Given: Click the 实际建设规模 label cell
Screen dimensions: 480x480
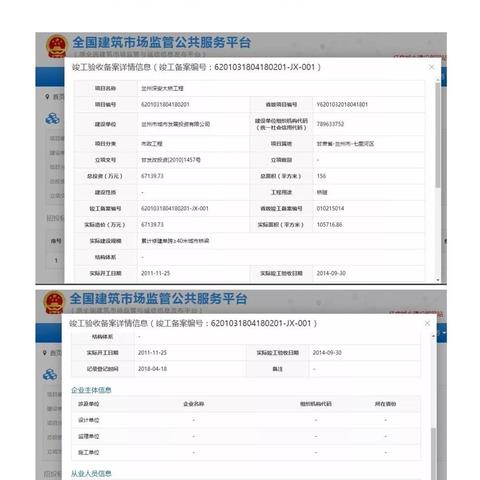Looking at the screenshot, I should coord(106,241).
